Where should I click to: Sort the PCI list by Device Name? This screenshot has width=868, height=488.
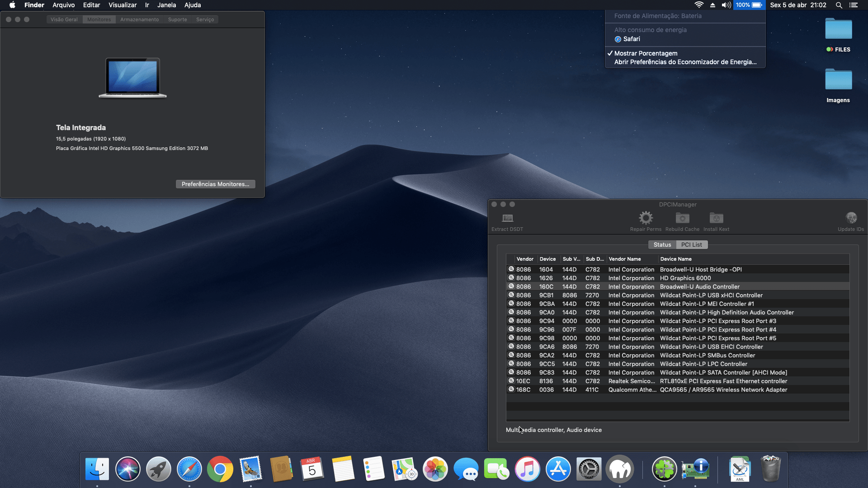(x=676, y=259)
